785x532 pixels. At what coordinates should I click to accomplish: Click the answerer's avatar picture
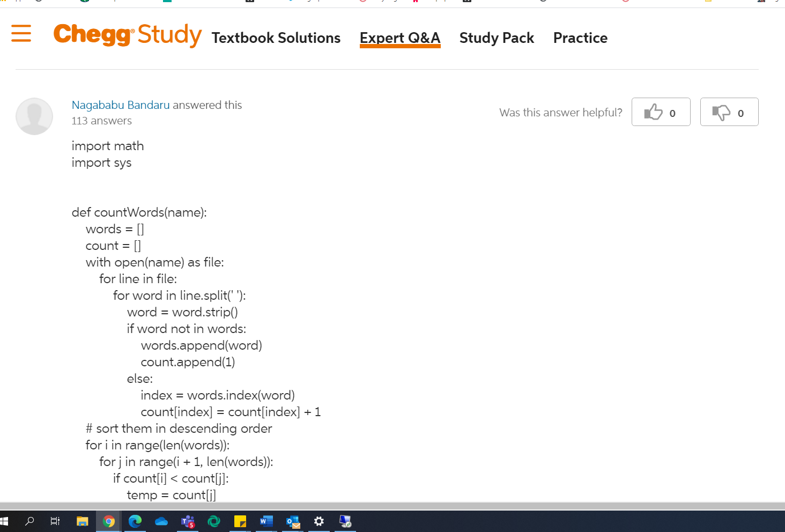point(34,116)
